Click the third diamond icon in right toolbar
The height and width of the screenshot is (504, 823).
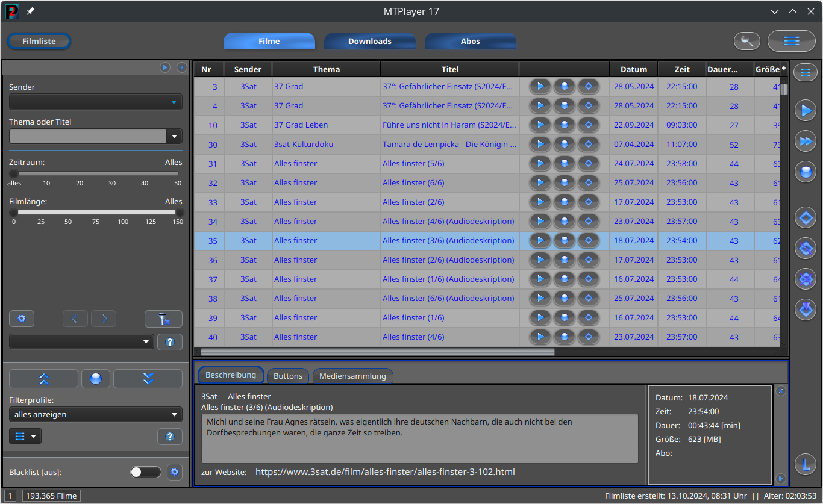(x=805, y=278)
